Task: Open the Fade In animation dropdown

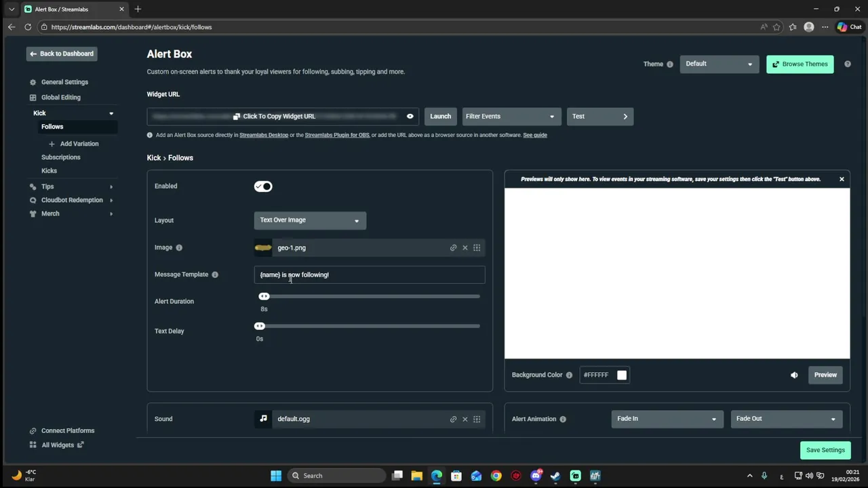Action: (x=667, y=419)
